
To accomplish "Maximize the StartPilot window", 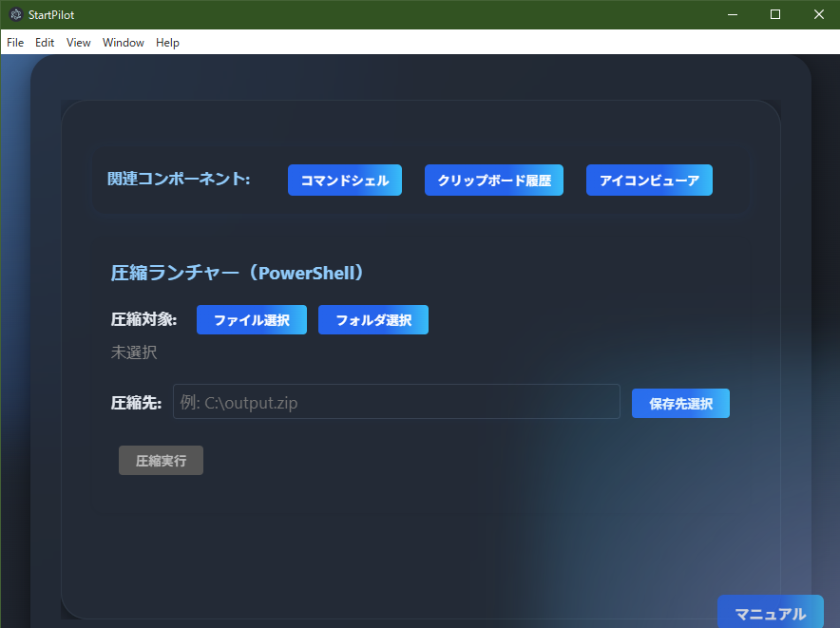I will [774, 14].
